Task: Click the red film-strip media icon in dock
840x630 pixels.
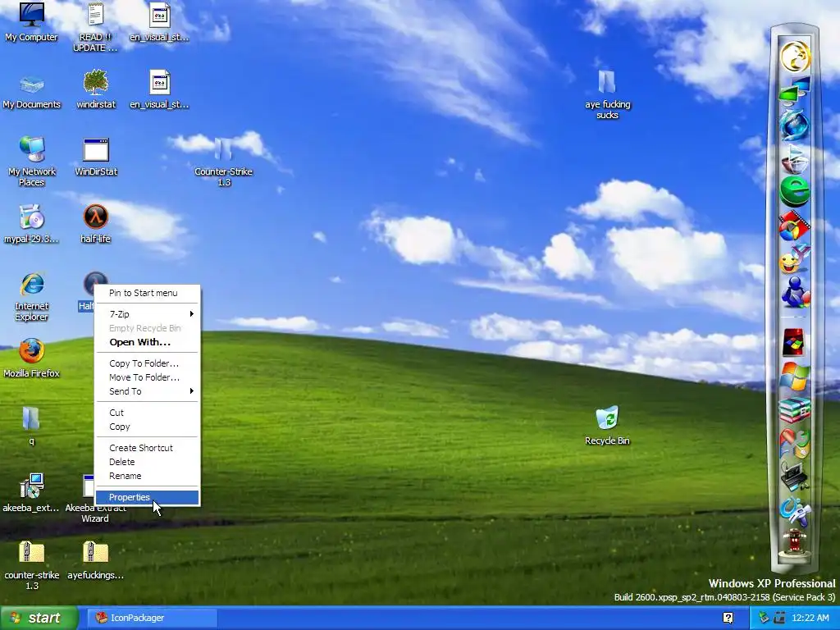Action: (795, 226)
